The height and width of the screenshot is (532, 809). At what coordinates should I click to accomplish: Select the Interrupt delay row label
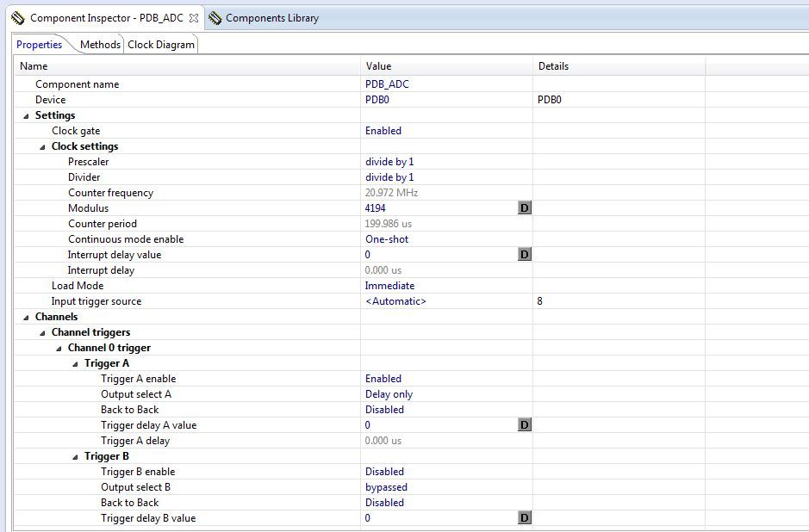click(101, 270)
